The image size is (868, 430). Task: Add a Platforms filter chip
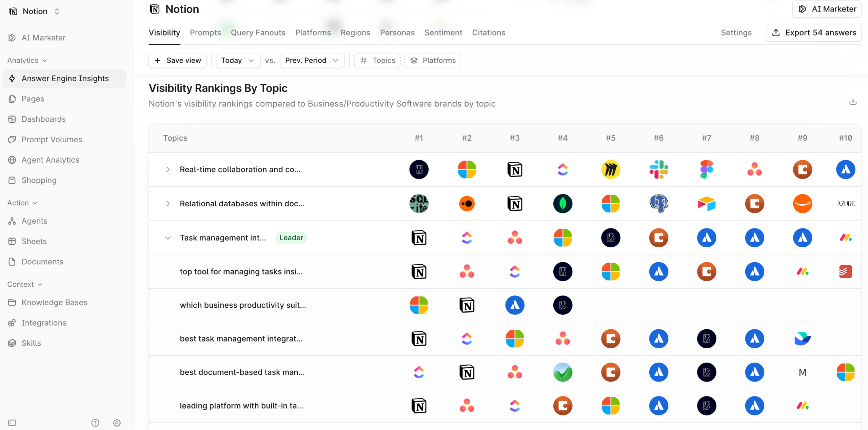tap(433, 60)
